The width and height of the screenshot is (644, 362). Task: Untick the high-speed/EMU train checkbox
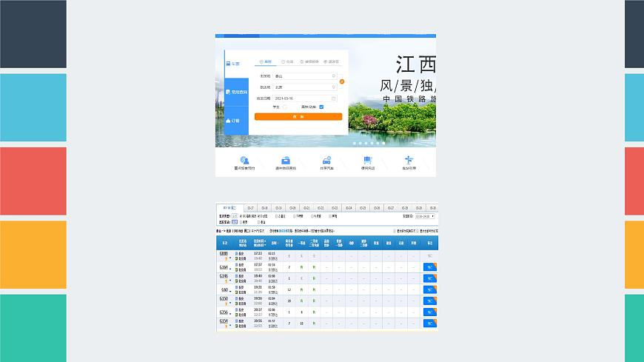(x=321, y=107)
